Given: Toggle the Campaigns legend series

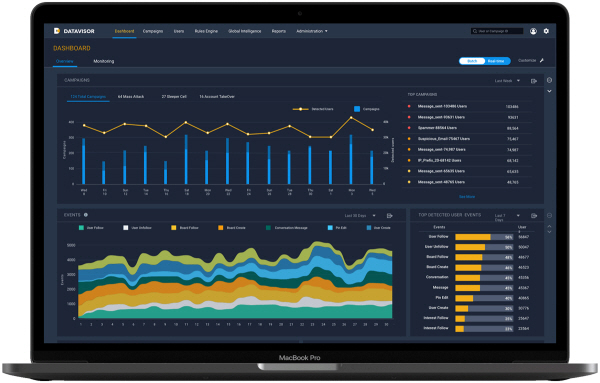Looking at the screenshot, I should coord(367,109).
